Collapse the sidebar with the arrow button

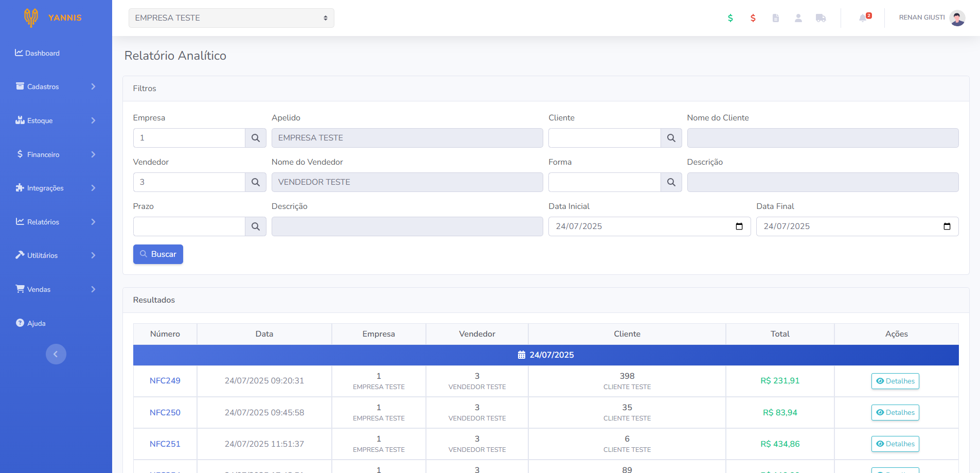pyautogui.click(x=56, y=354)
